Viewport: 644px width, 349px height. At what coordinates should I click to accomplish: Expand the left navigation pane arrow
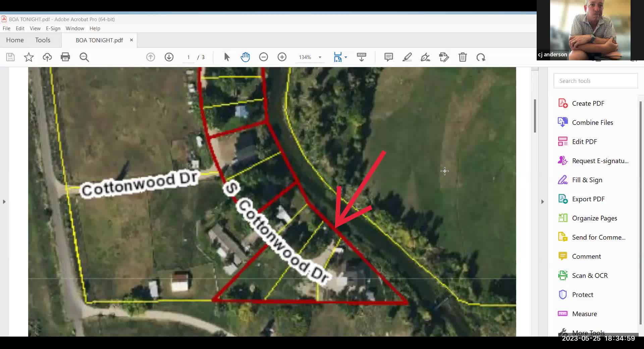pyautogui.click(x=4, y=201)
